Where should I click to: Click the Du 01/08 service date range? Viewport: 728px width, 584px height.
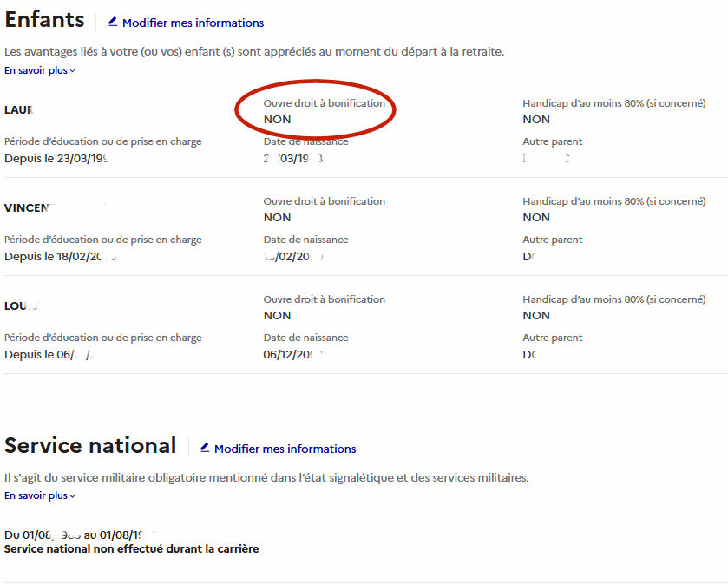[x=78, y=535]
